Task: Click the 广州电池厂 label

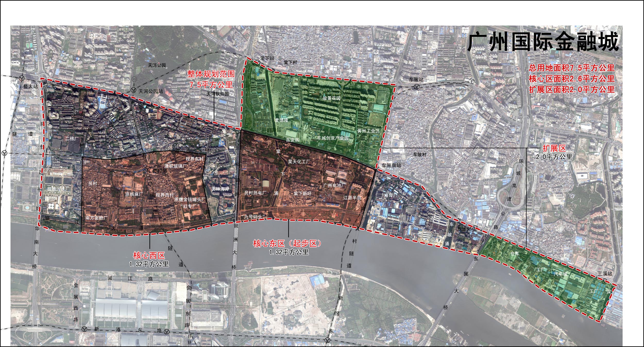Action: (x=334, y=185)
